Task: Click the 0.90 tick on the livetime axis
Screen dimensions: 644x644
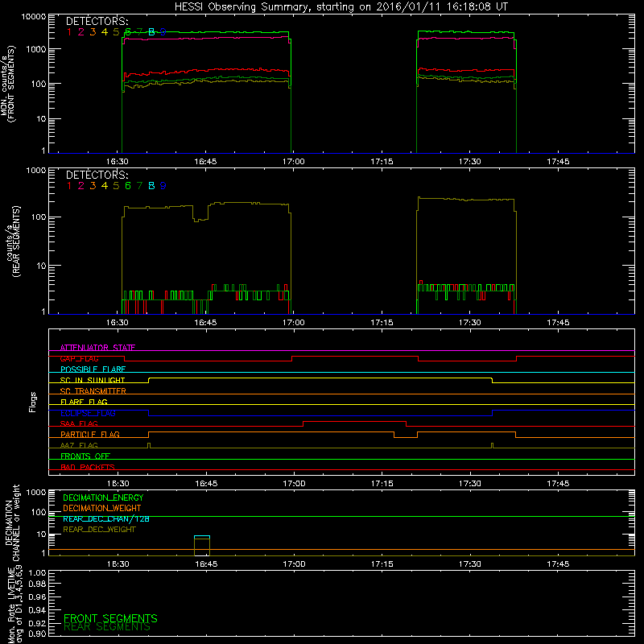Action: 37,634
